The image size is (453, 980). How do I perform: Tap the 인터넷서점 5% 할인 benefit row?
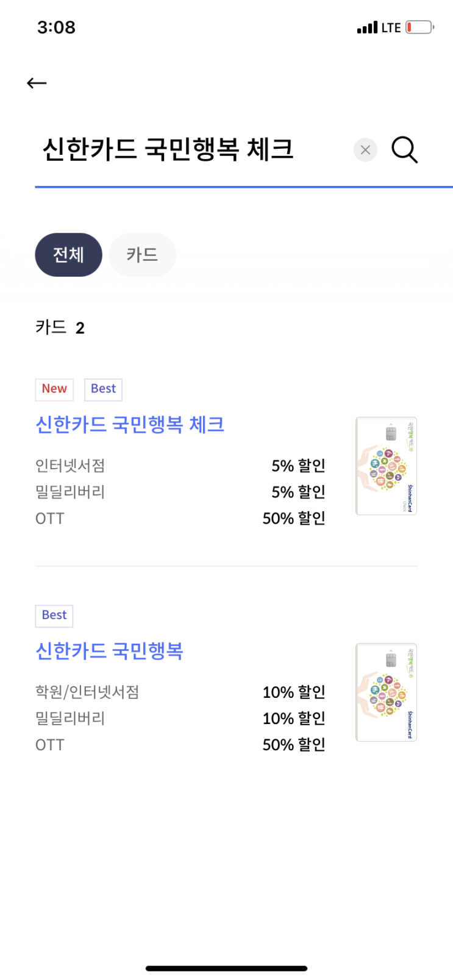click(180, 466)
